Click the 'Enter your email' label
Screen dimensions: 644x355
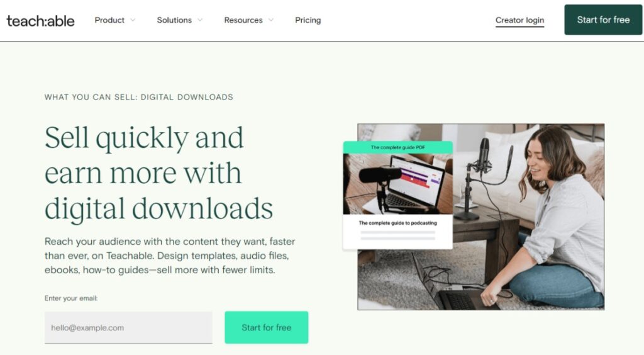[x=71, y=298]
